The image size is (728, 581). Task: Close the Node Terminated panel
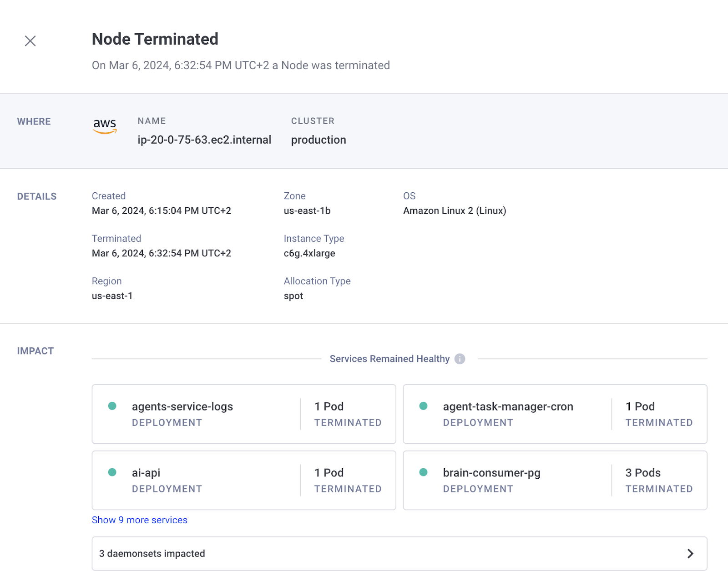click(x=30, y=41)
